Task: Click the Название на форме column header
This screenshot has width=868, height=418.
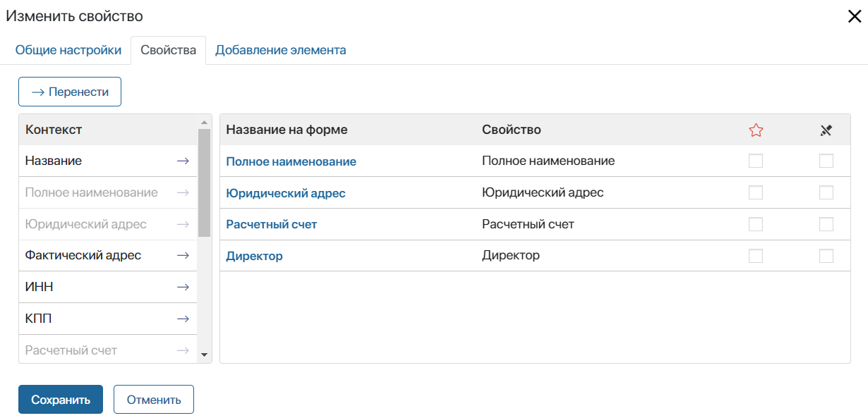Action: pyautogui.click(x=287, y=130)
